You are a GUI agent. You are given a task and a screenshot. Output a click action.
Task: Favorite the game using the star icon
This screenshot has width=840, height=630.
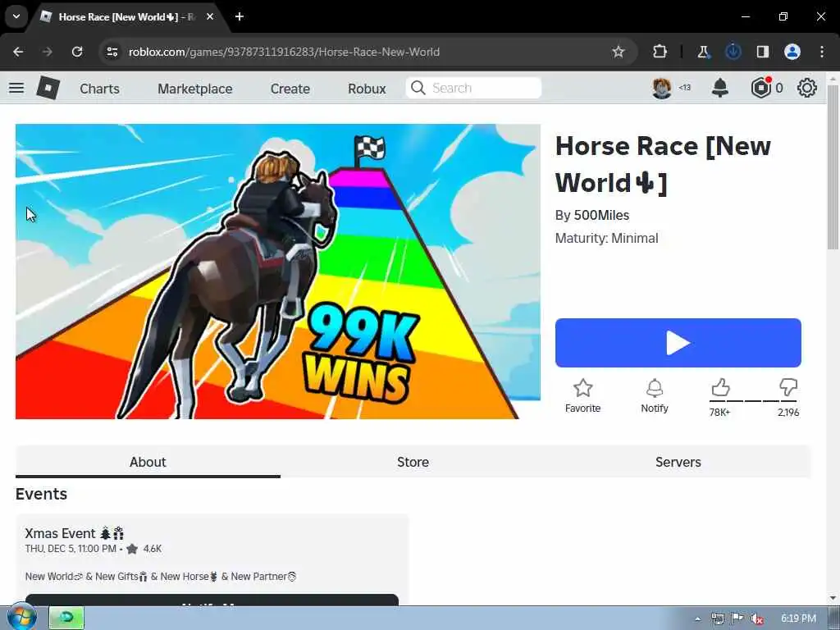(x=583, y=388)
